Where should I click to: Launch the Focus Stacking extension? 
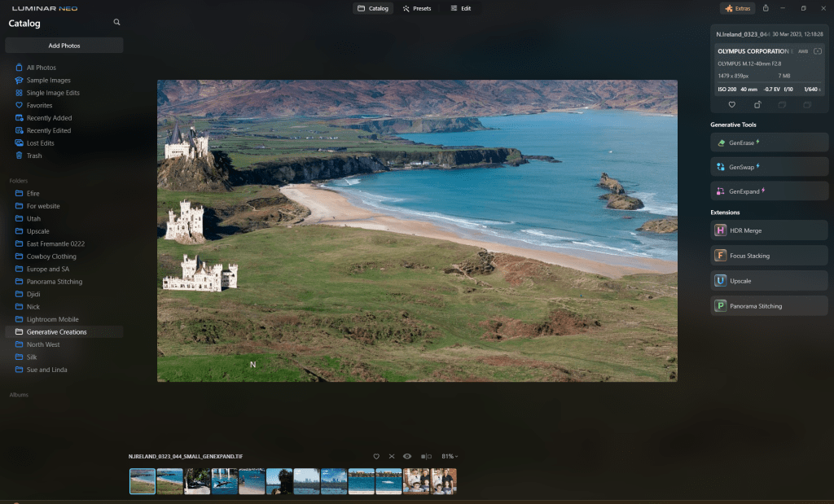point(768,255)
